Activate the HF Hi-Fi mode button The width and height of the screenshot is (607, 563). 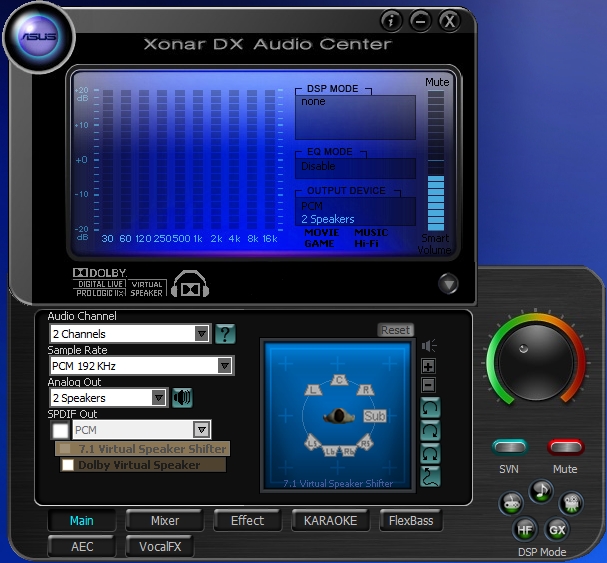point(525,529)
